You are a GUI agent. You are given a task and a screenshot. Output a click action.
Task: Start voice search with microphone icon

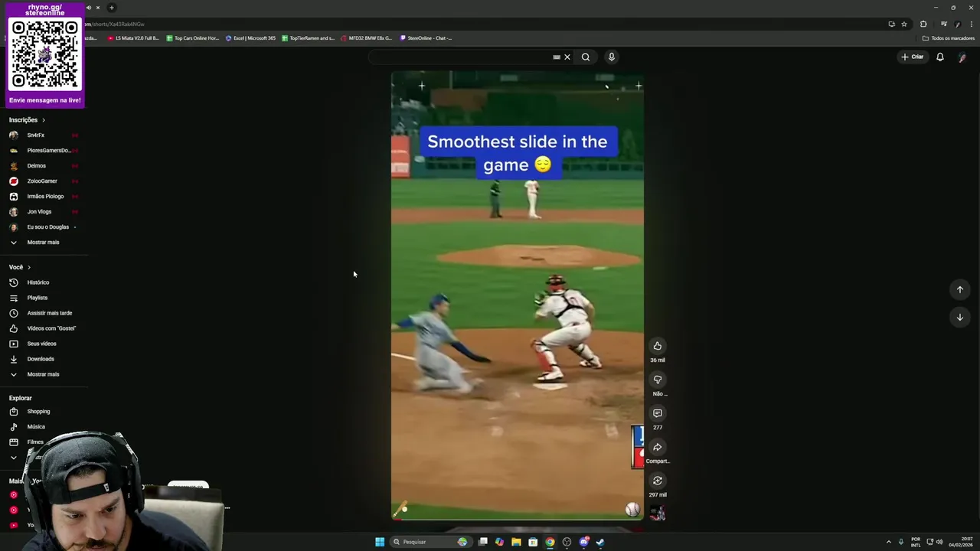coord(611,57)
